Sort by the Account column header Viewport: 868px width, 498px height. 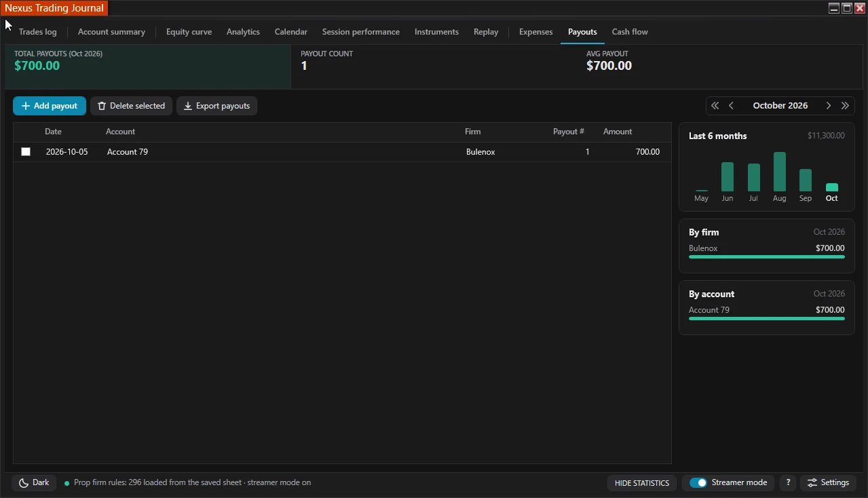coord(120,132)
